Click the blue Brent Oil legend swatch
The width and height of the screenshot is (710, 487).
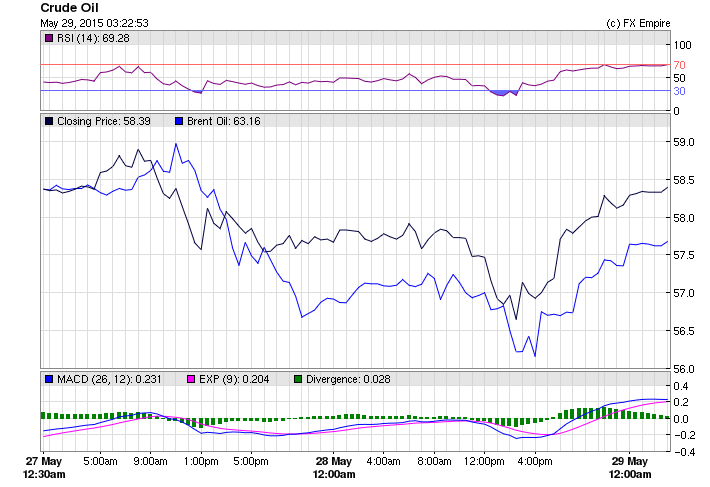point(179,121)
